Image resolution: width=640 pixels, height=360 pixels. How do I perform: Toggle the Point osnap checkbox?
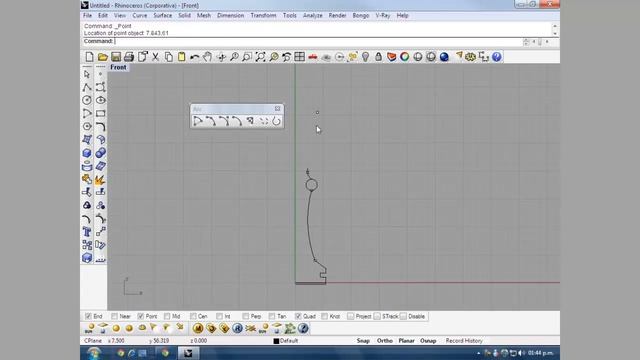[140, 316]
